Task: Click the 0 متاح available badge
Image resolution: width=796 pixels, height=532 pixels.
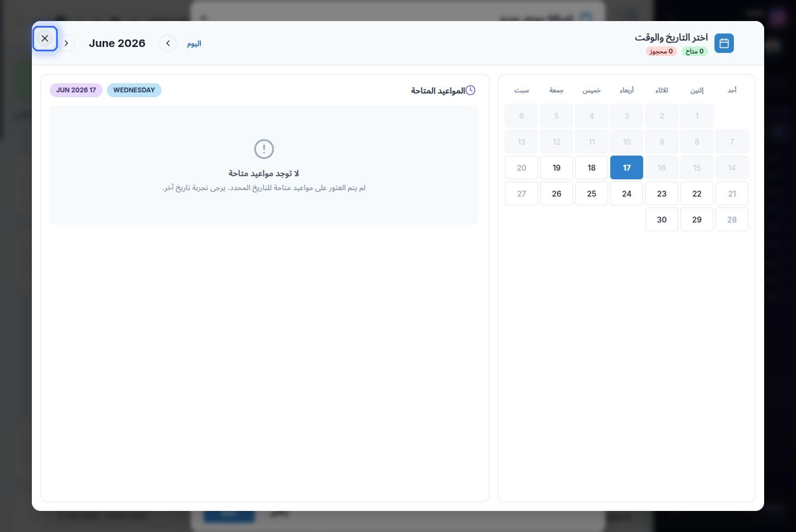Action: [x=694, y=51]
